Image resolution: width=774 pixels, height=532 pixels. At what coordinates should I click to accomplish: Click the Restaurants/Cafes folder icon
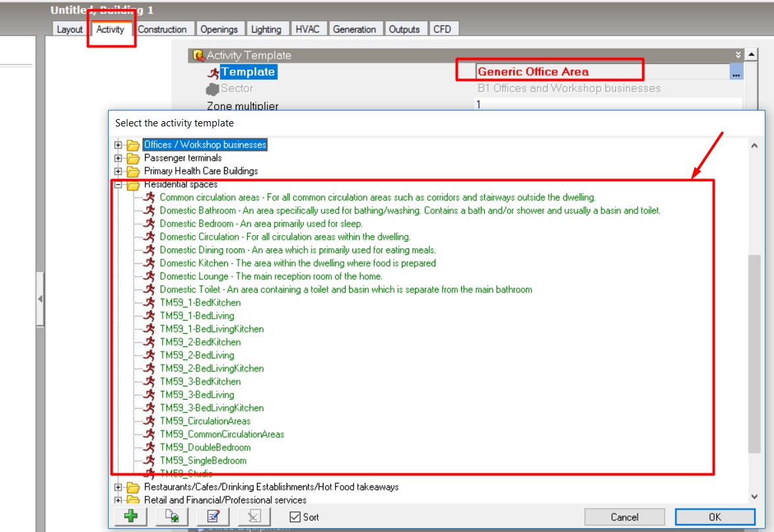pyautogui.click(x=133, y=488)
